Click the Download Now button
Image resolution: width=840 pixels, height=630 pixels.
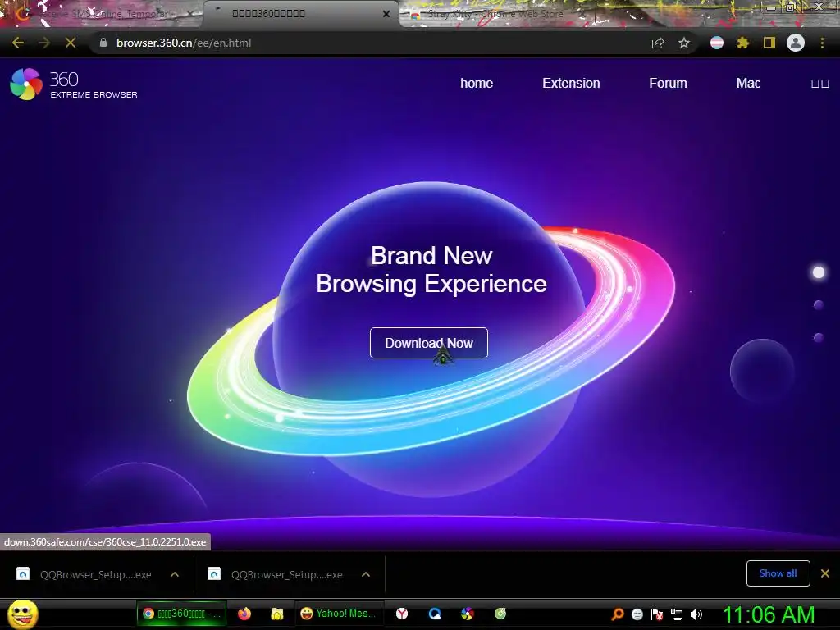pos(428,343)
